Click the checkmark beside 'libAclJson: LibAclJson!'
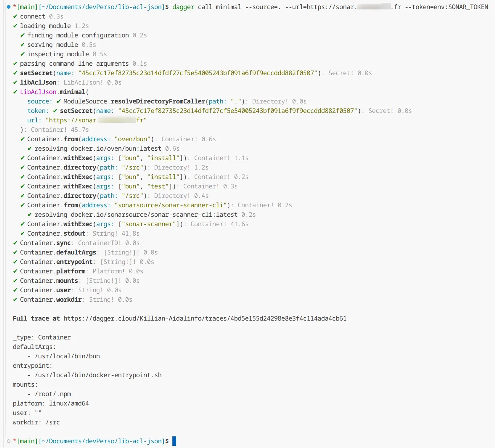 click(15, 82)
